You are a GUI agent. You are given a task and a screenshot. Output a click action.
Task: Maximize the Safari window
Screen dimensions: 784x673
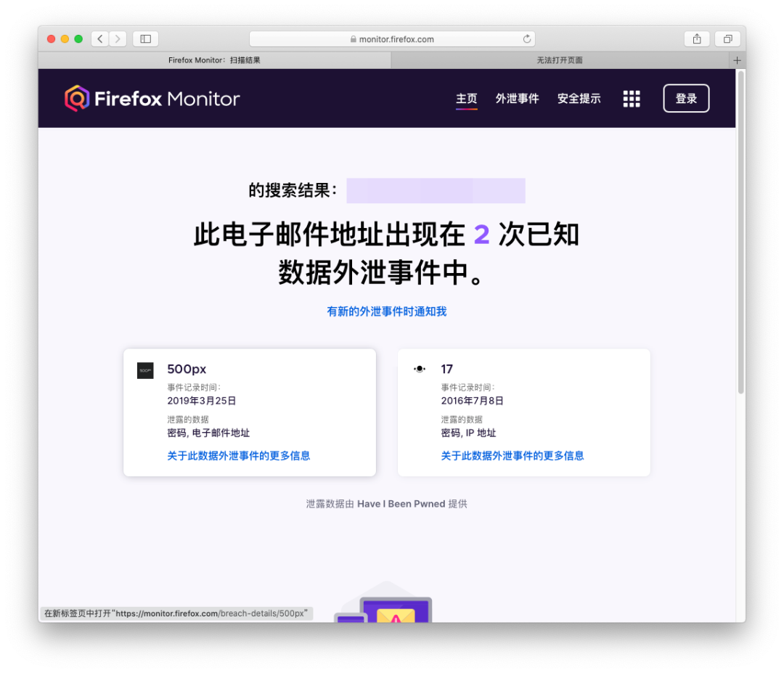pos(78,39)
